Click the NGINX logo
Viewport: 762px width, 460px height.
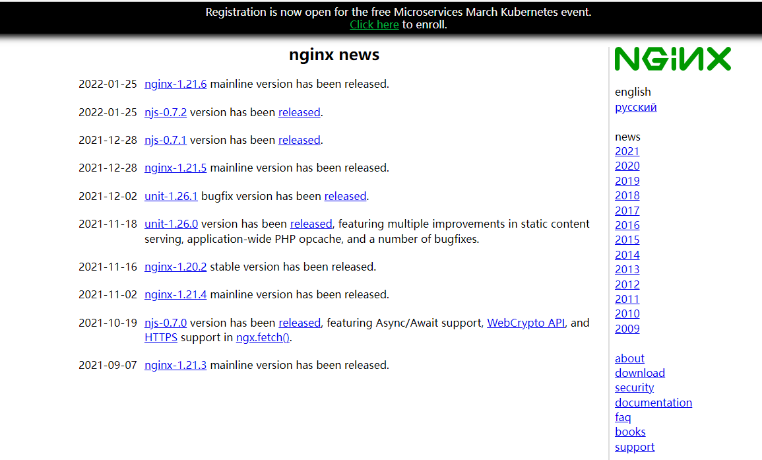pyautogui.click(x=673, y=59)
